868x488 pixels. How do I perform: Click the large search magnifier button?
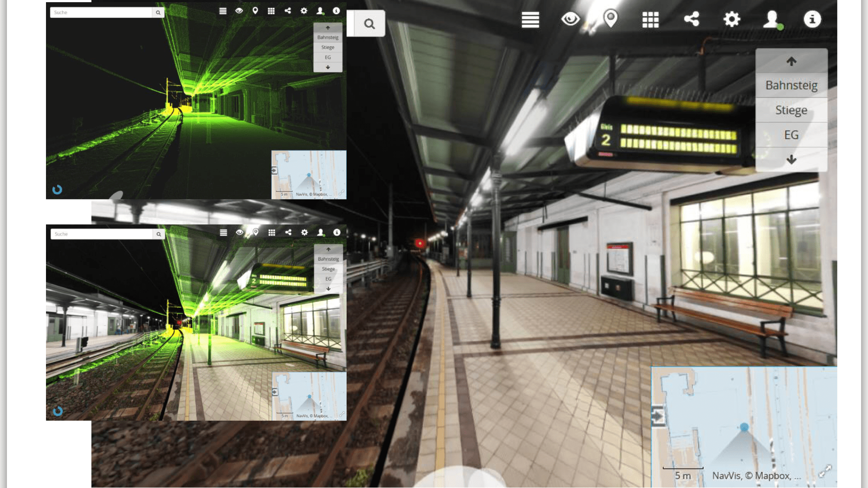point(369,24)
